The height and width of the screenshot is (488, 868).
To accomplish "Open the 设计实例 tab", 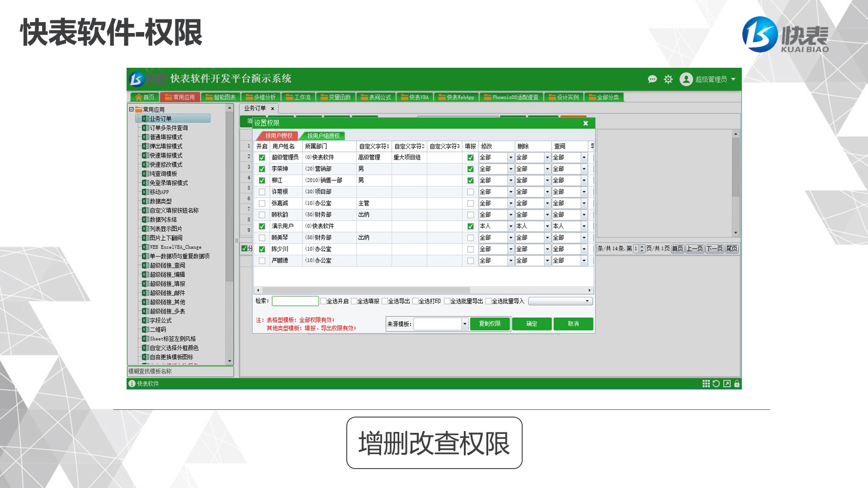I will pos(563,97).
